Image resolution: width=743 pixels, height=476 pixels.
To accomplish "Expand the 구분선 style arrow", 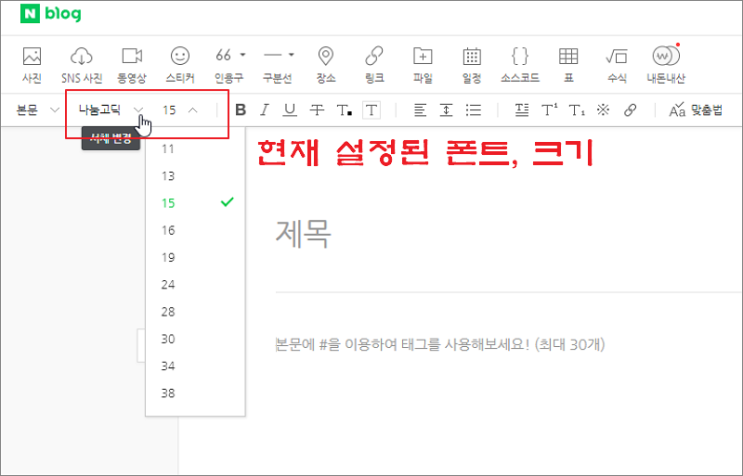I will click(x=291, y=55).
